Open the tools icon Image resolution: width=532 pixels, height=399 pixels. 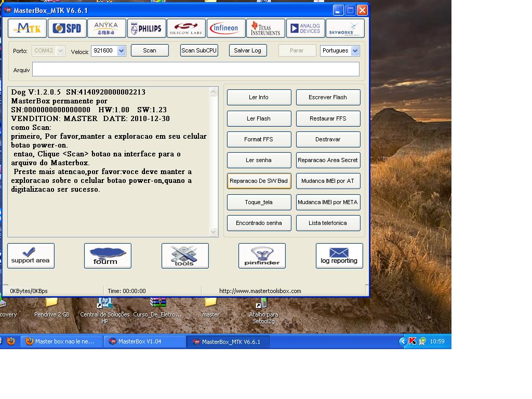[185, 256]
